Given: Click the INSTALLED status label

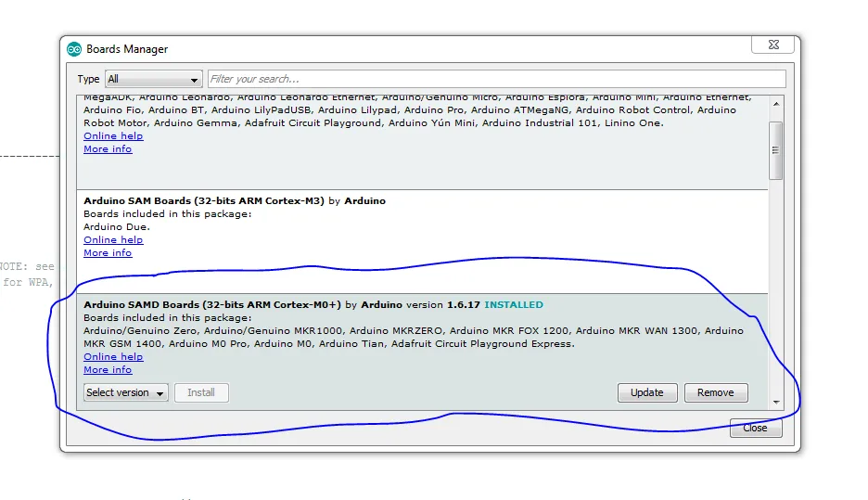Looking at the screenshot, I should click(514, 305).
